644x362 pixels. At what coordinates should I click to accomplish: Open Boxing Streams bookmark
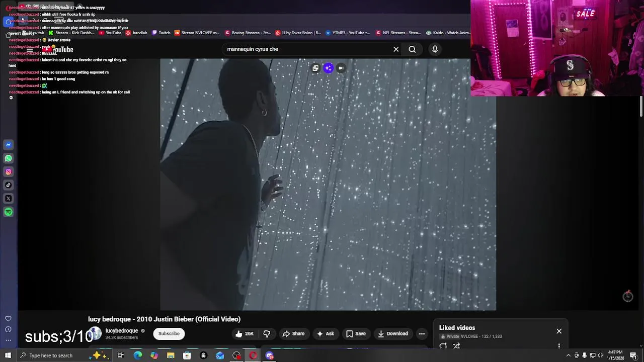coord(248,33)
